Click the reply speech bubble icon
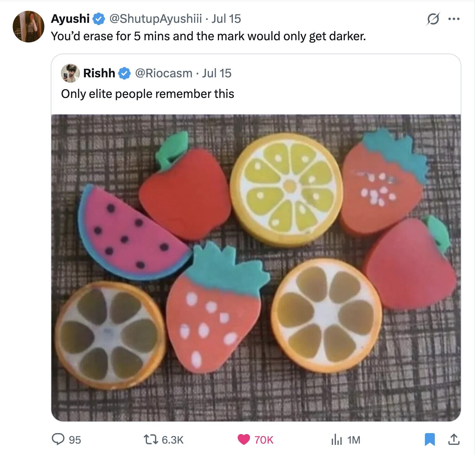Viewport: 476px width, 455px height. [58, 439]
